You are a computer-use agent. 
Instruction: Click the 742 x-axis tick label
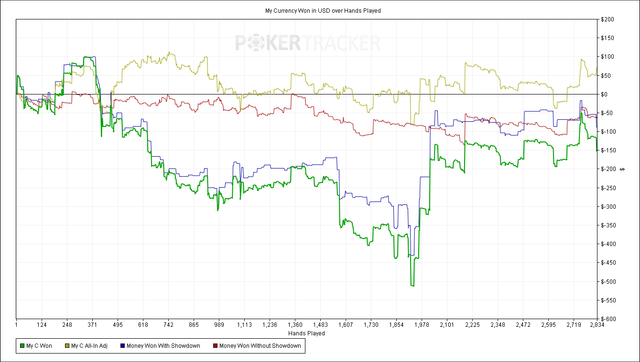pyautogui.click(x=168, y=325)
